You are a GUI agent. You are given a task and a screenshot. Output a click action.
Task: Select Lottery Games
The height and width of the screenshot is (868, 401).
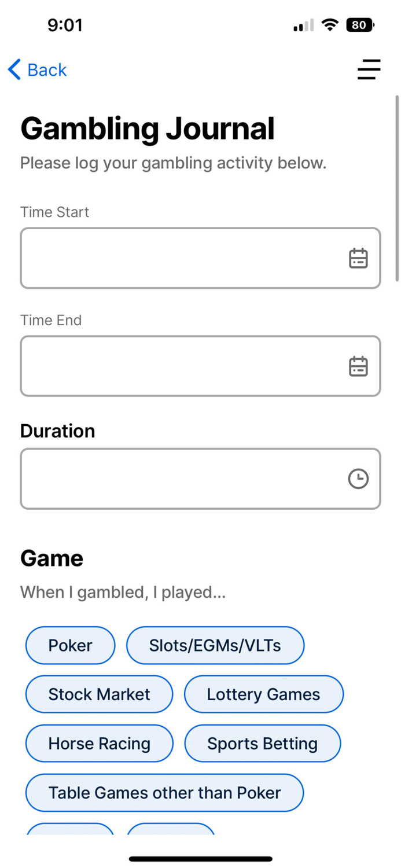coord(263,694)
